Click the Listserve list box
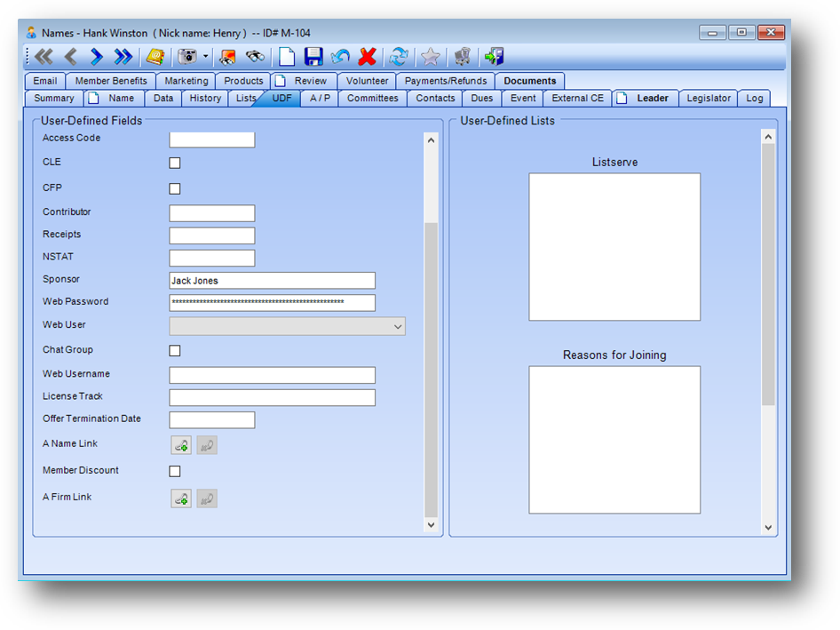Image resolution: width=840 pixels, height=630 pixels. click(614, 247)
